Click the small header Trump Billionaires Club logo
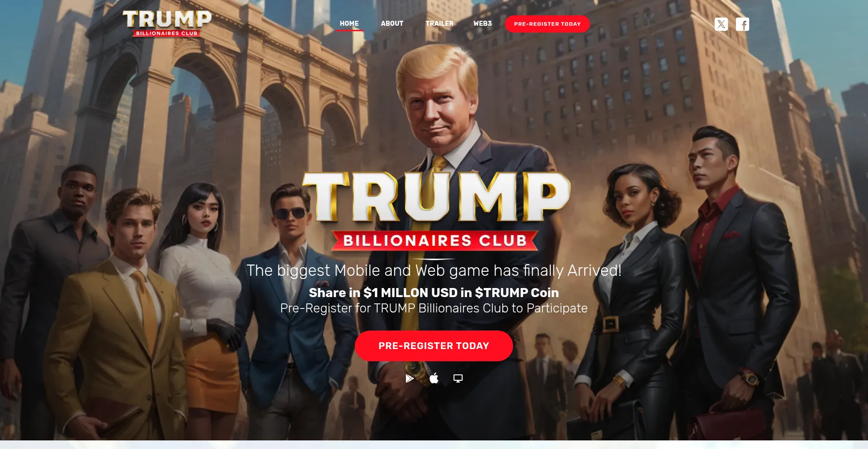 167,24
